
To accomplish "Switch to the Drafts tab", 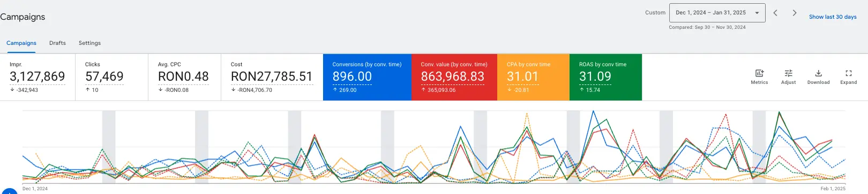I will (57, 43).
